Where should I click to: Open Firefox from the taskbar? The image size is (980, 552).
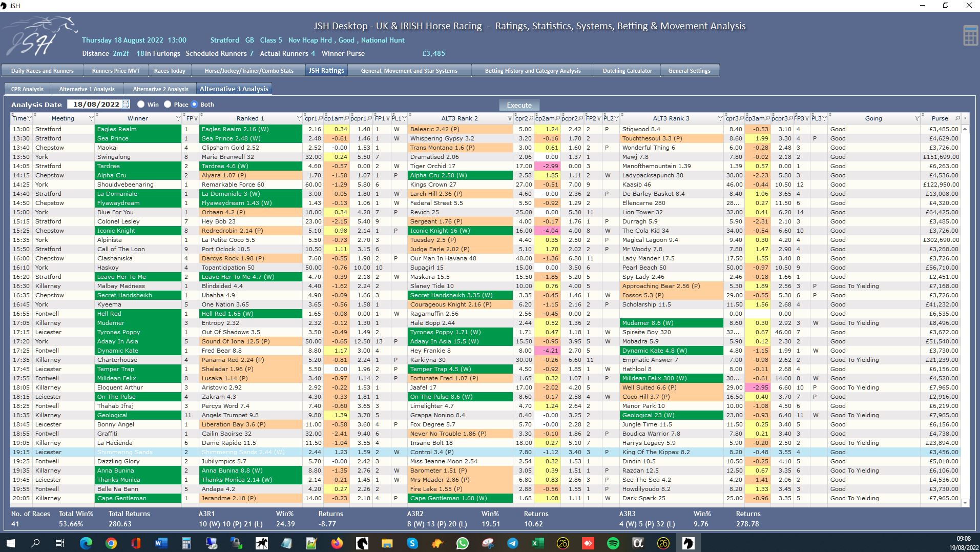click(337, 543)
